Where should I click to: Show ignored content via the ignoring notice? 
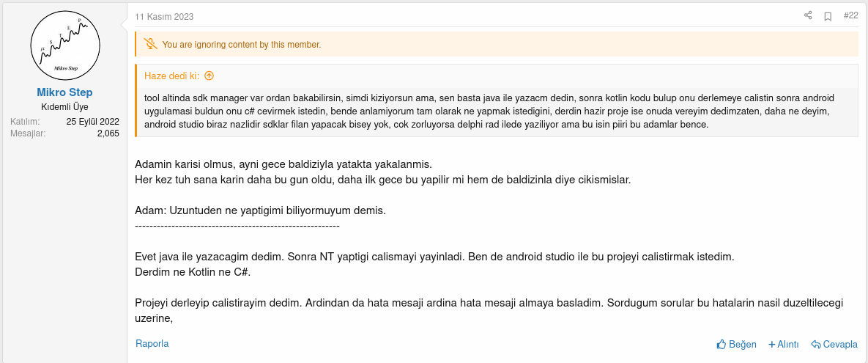click(242, 44)
